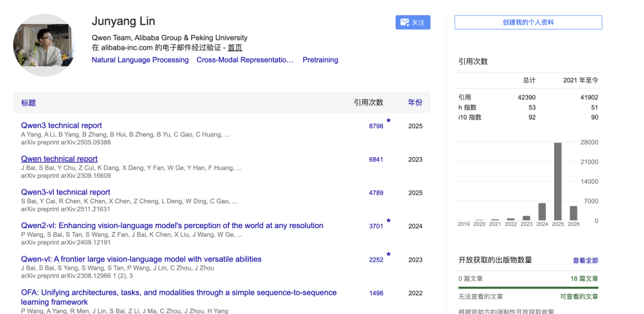Open Qwen3 technical report paper
The image size is (644, 314).
point(61,125)
